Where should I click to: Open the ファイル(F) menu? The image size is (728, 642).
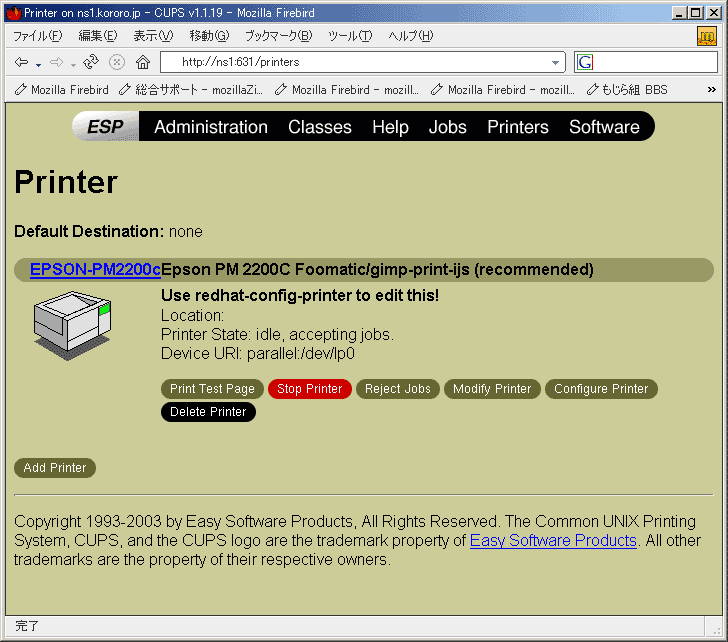38,36
